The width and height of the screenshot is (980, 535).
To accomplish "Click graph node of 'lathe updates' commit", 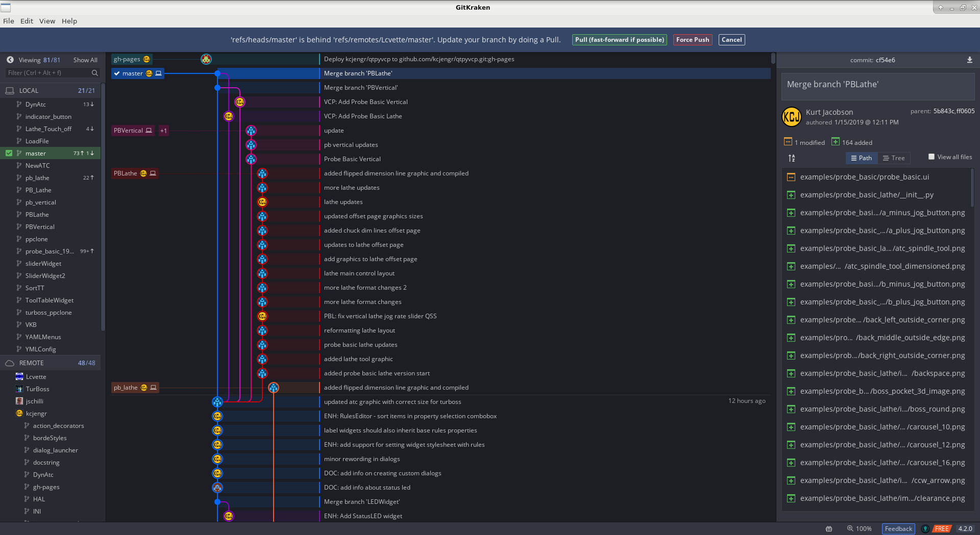I will point(262,202).
